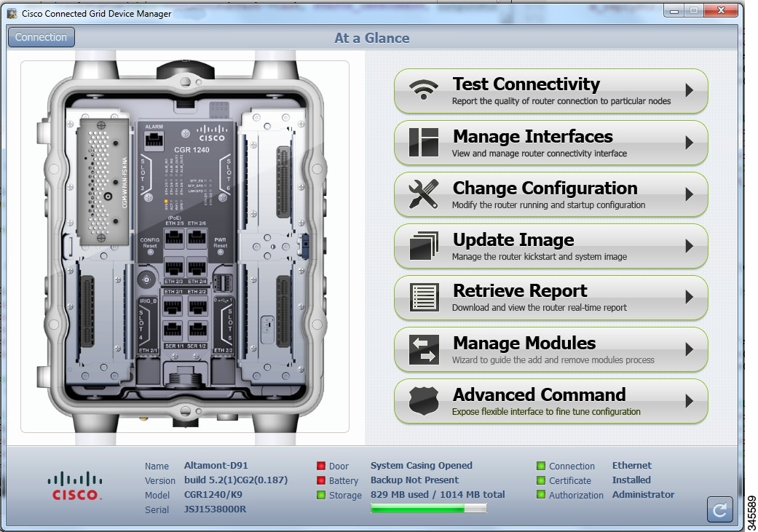Choose Change Configuration title

pyautogui.click(x=545, y=188)
